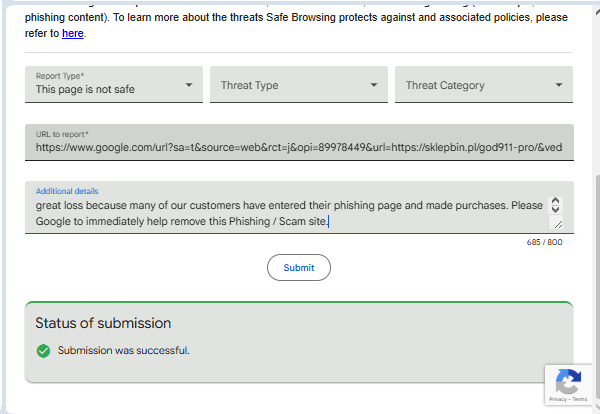Focus the URL to report field

298,147
